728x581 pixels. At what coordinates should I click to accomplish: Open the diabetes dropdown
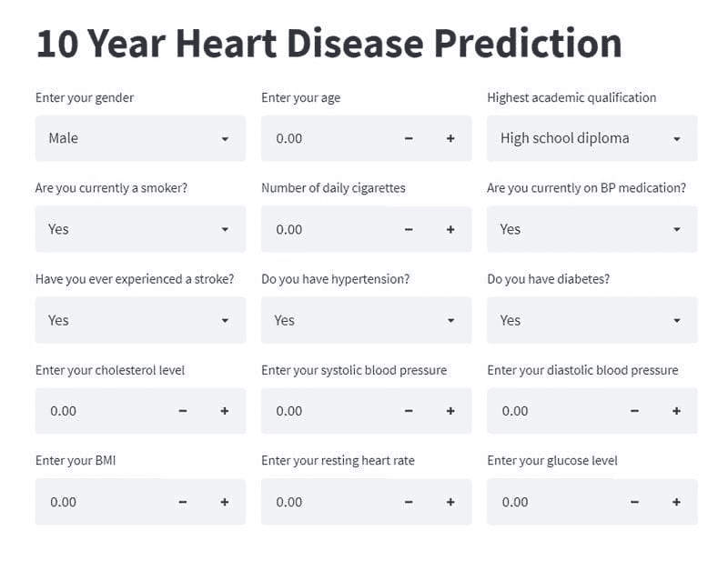pos(591,320)
